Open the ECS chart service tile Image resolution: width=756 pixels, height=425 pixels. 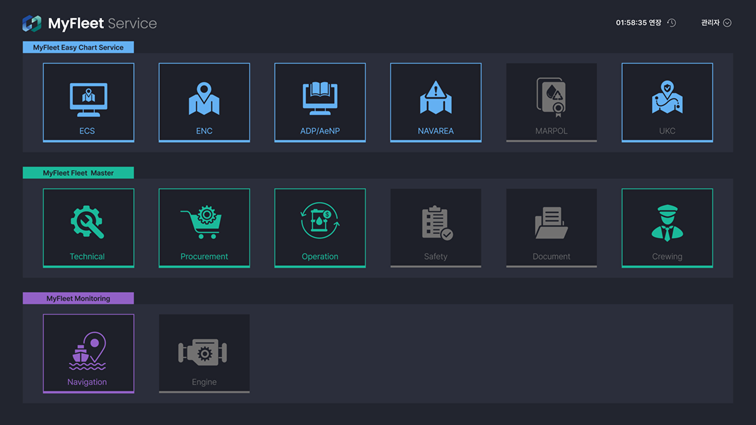tap(88, 103)
